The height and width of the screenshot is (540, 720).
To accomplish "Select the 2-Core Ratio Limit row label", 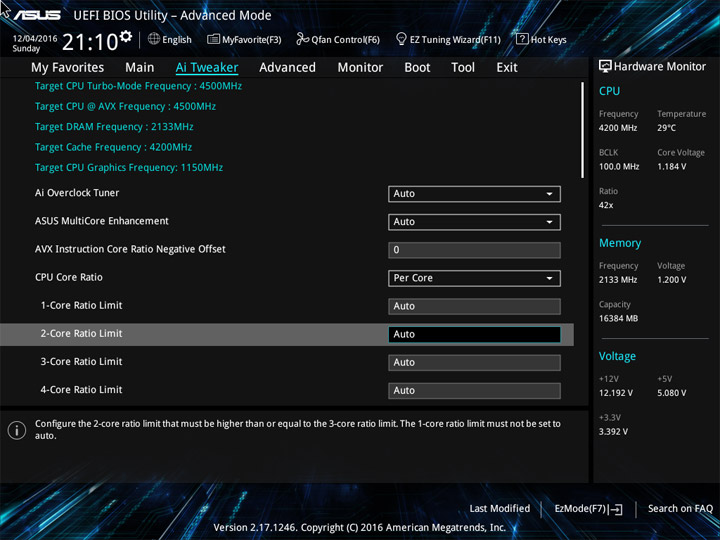I will tap(81, 334).
